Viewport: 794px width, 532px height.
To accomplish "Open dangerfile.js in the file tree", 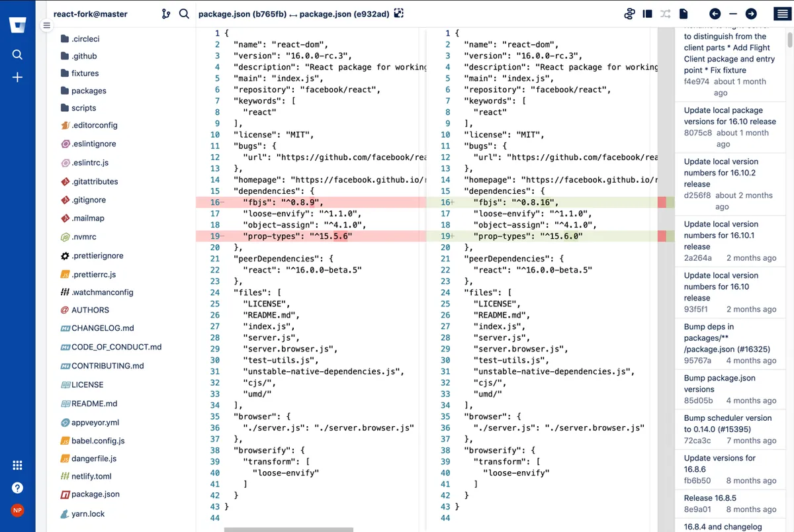I will click(89, 459).
